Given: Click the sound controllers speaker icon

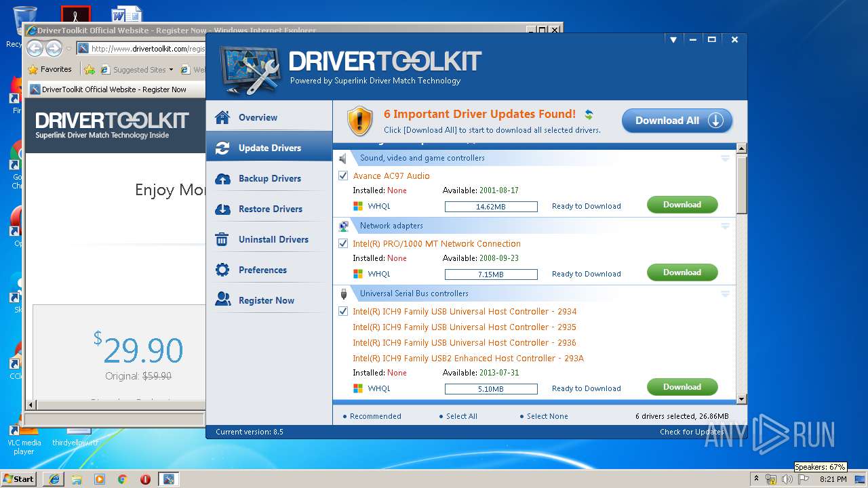Looking at the screenshot, I should pos(343,158).
